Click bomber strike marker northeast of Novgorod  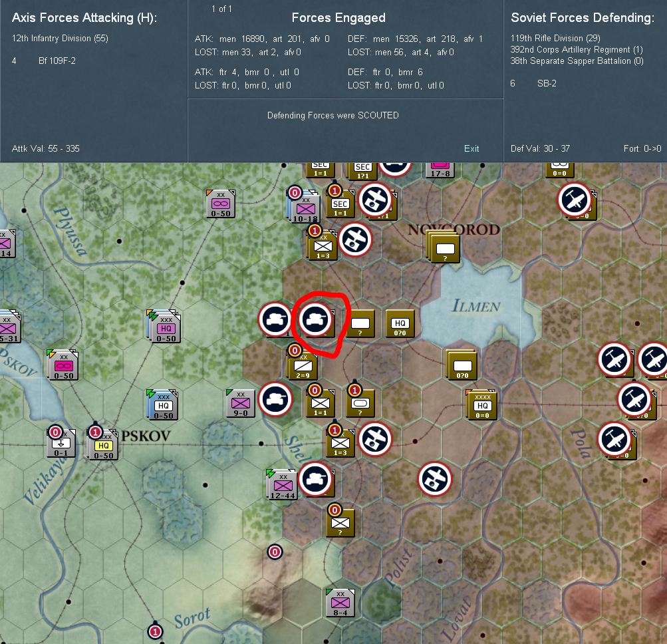point(575,200)
